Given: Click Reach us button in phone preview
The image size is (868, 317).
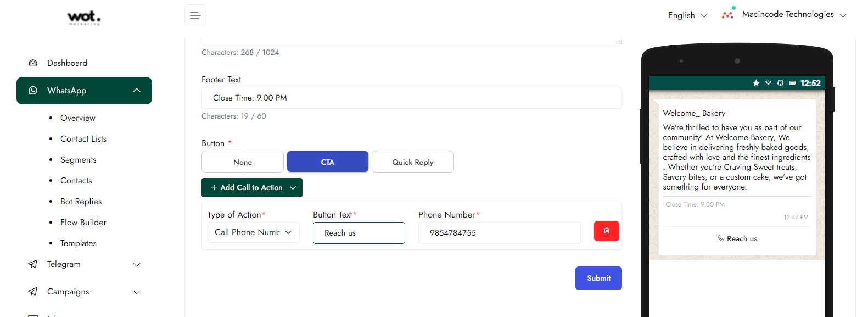Looking at the screenshot, I should click(x=737, y=238).
